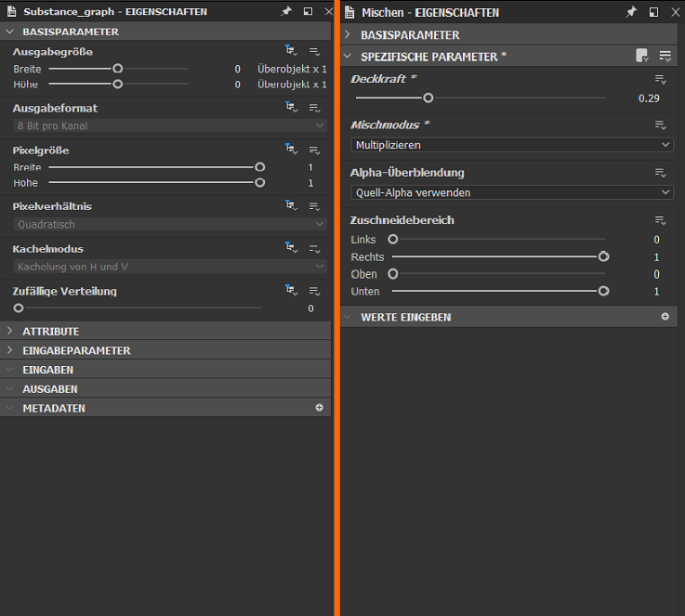685x616 pixels.
Task: Click the Pixelgröße Höhe slider handle
Action: click(260, 182)
